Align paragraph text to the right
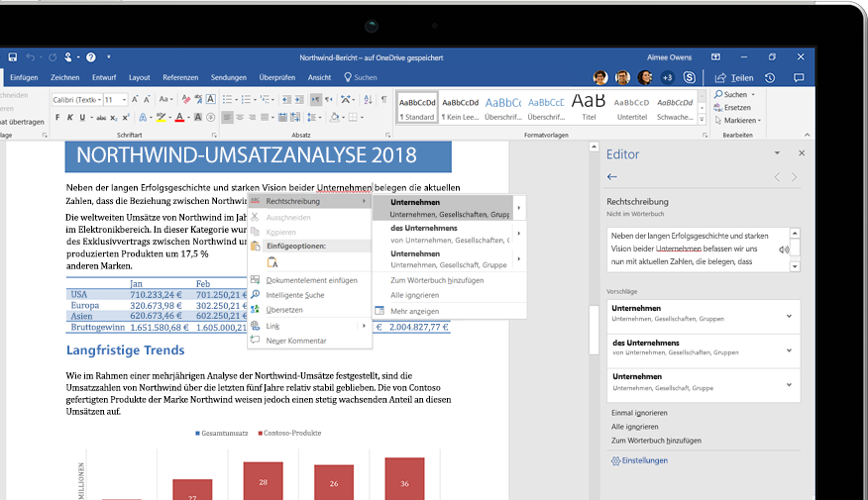Viewport: 868px width, 500px height. 253,117
